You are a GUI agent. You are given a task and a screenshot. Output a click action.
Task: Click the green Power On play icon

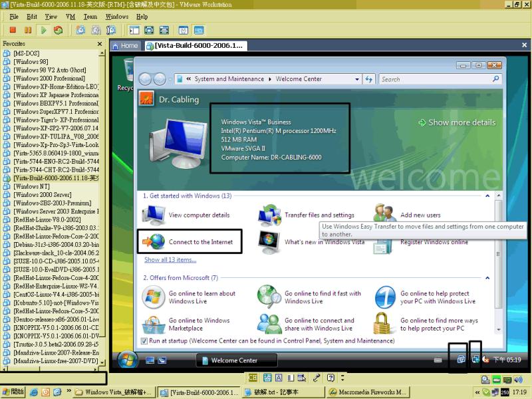pyautogui.click(x=43, y=30)
